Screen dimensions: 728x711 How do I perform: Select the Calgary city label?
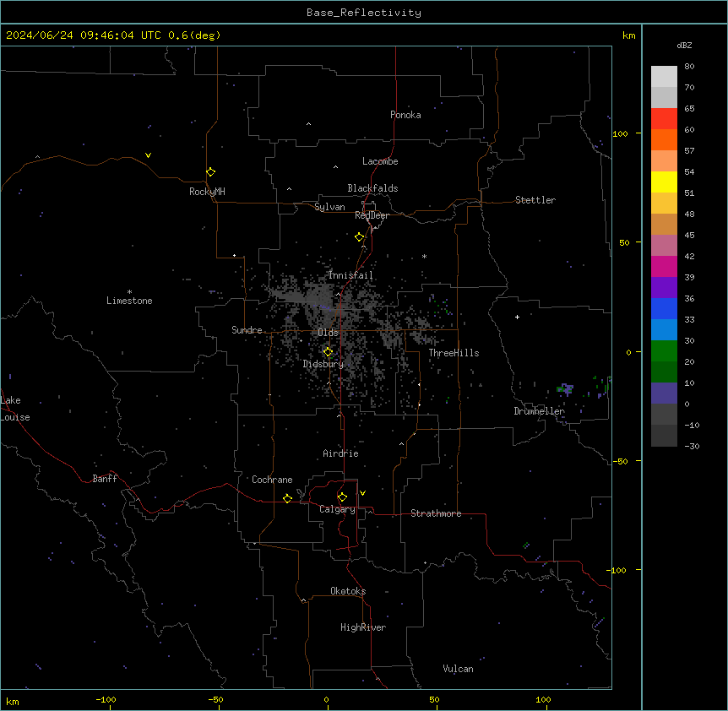[x=337, y=509]
